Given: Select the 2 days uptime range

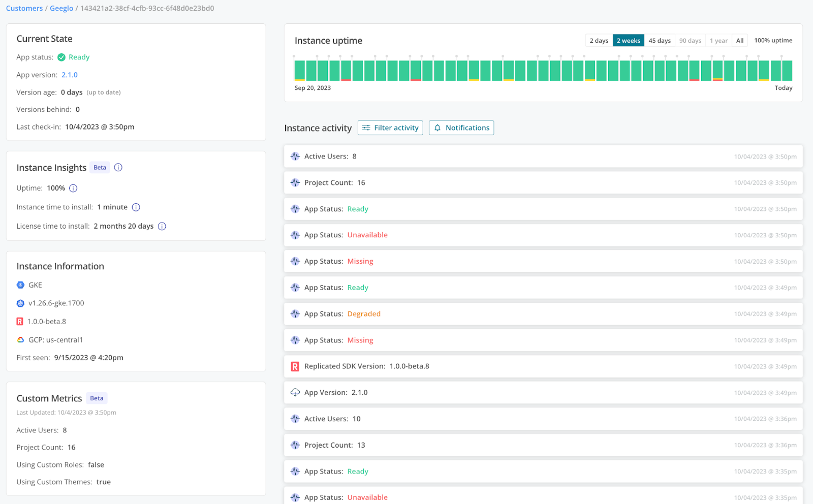Looking at the screenshot, I should tap(599, 41).
